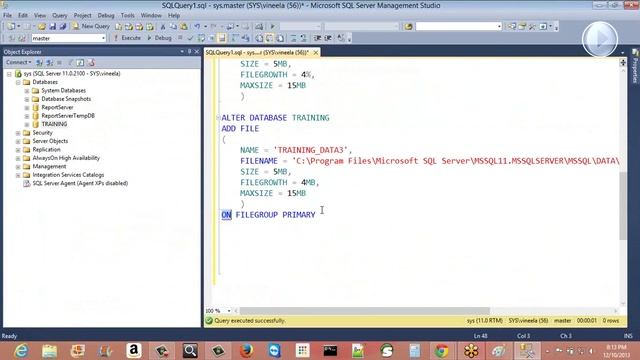This screenshot has width=640, height=360.
Task: Toggle the Results to Grid icon
Action: 270,38
